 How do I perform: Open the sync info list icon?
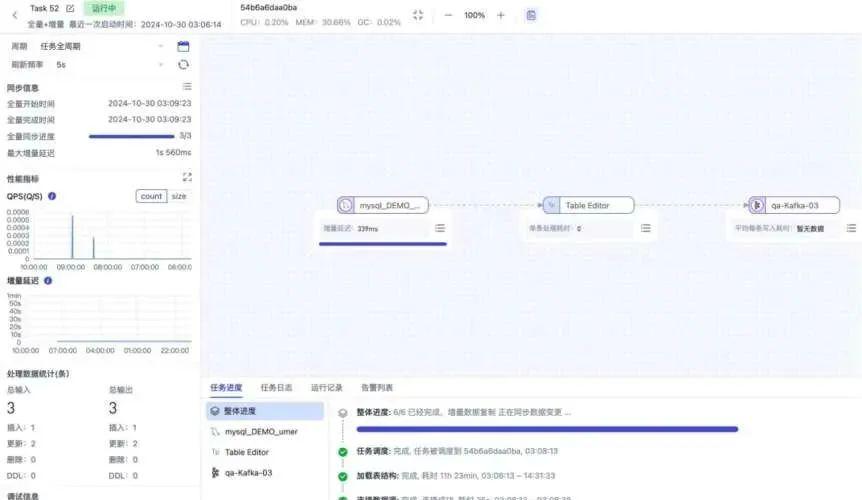coord(187,87)
